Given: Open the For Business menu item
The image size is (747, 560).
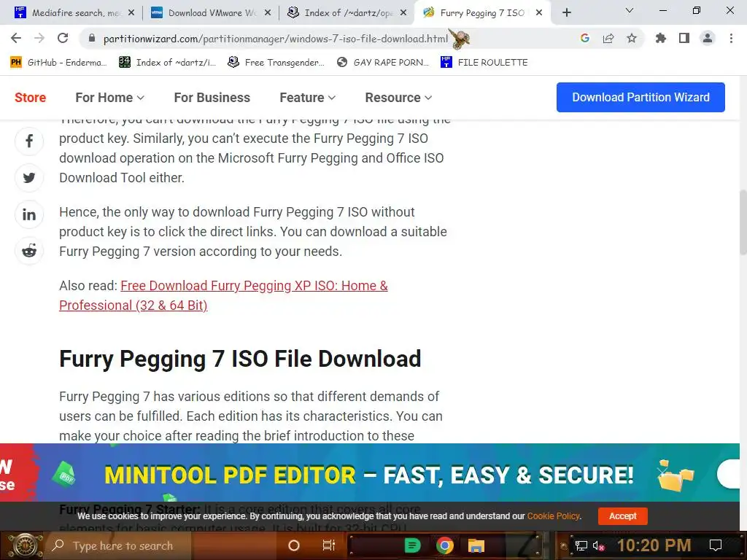Looking at the screenshot, I should [x=212, y=98].
